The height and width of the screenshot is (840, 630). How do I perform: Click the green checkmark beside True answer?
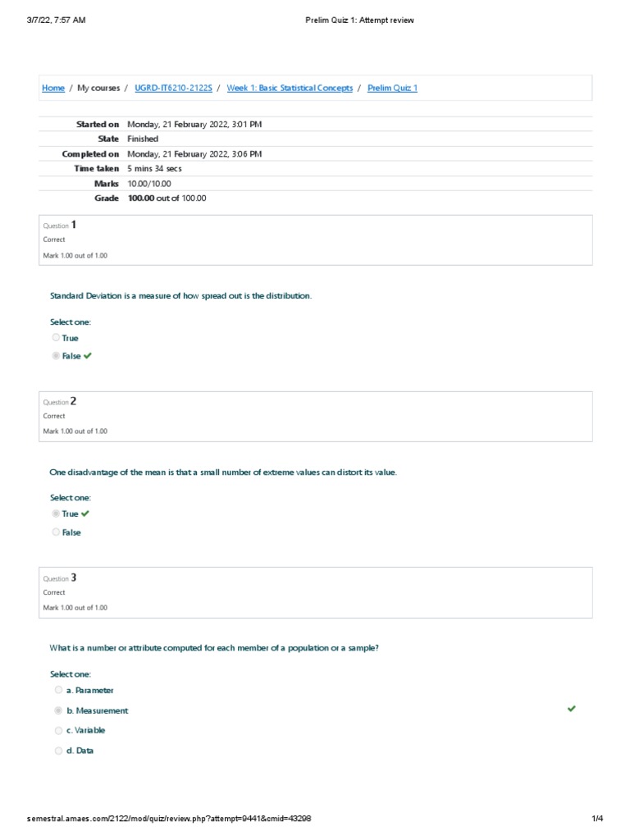coord(85,514)
